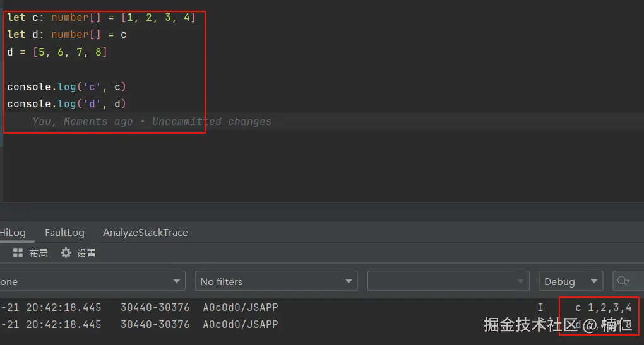Click the 布局 layout grid icon
This screenshot has height=345, width=644.
(x=18, y=253)
